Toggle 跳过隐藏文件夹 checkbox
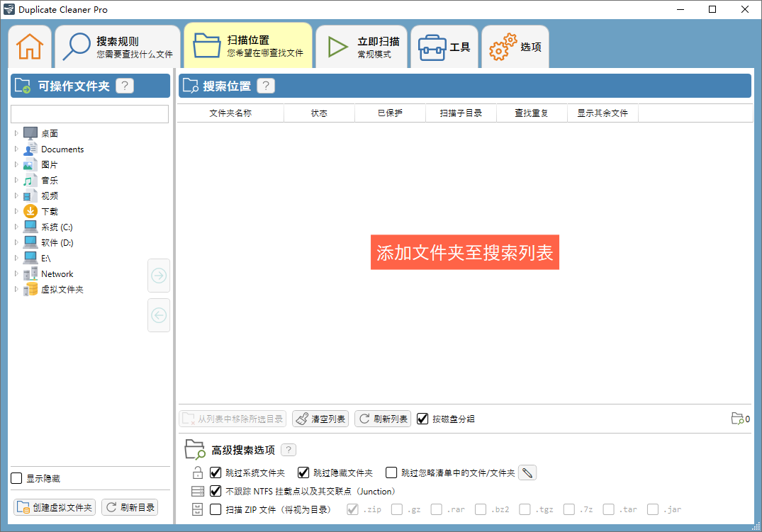The image size is (762, 532). click(x=303, y=472)
